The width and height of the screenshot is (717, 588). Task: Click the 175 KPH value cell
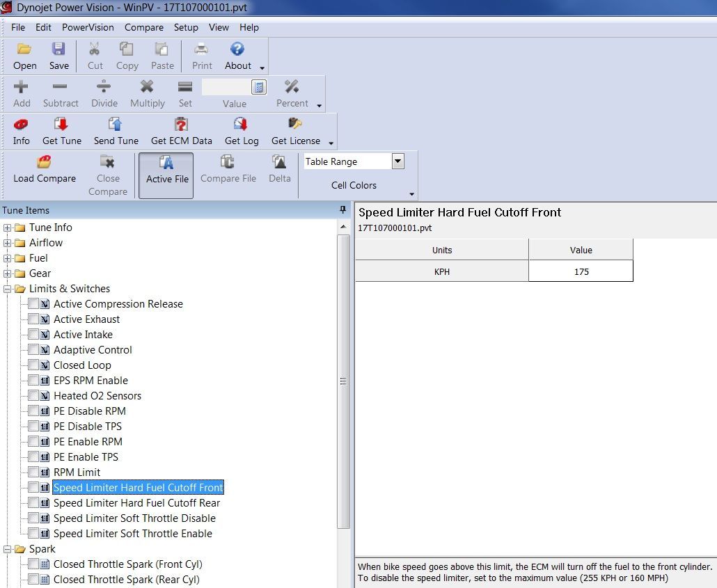pos(581,271)
